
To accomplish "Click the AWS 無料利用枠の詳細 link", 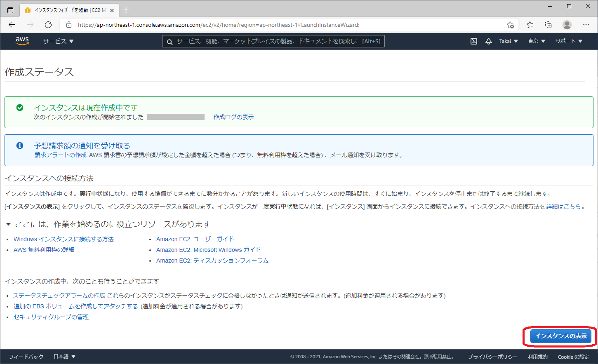I will click(44, 249).
